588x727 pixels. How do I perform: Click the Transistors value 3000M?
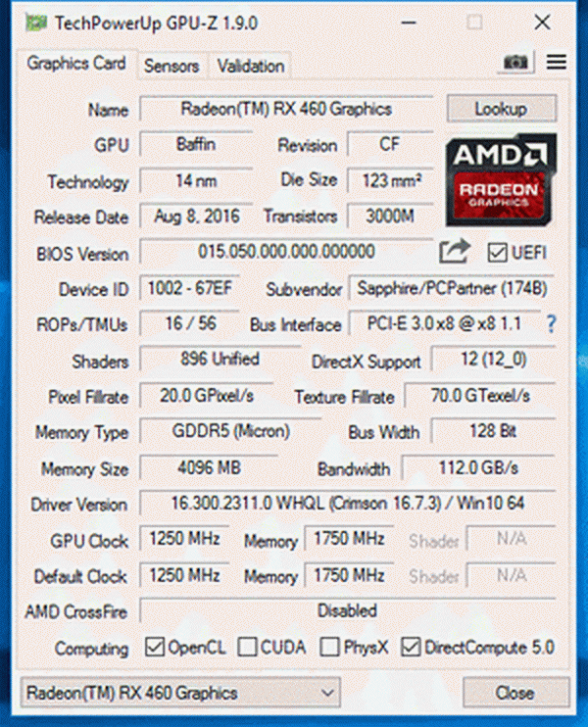tap(390, 217)
